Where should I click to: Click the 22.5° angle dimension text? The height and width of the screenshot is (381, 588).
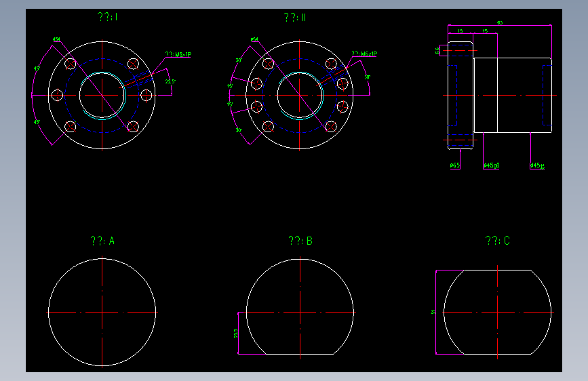[170, 81]
